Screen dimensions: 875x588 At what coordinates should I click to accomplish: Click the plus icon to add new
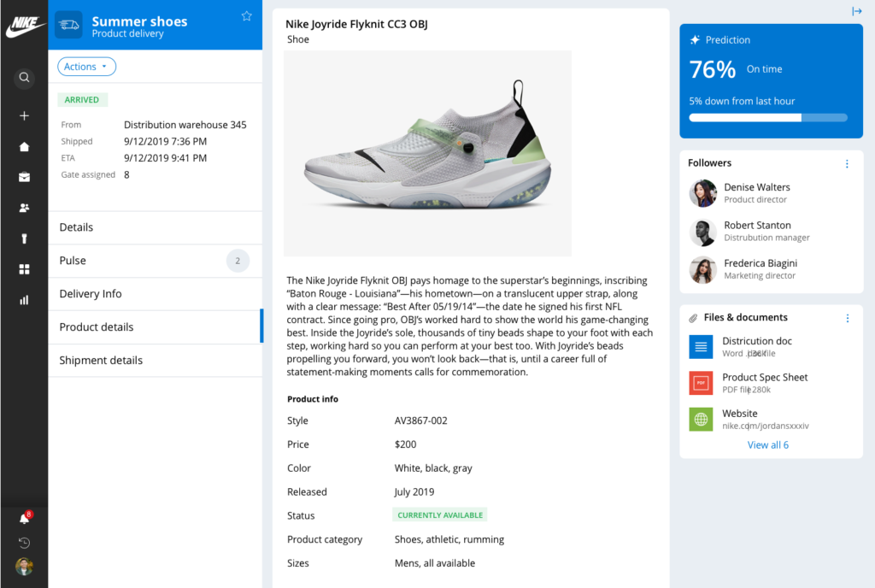(24, 115)
